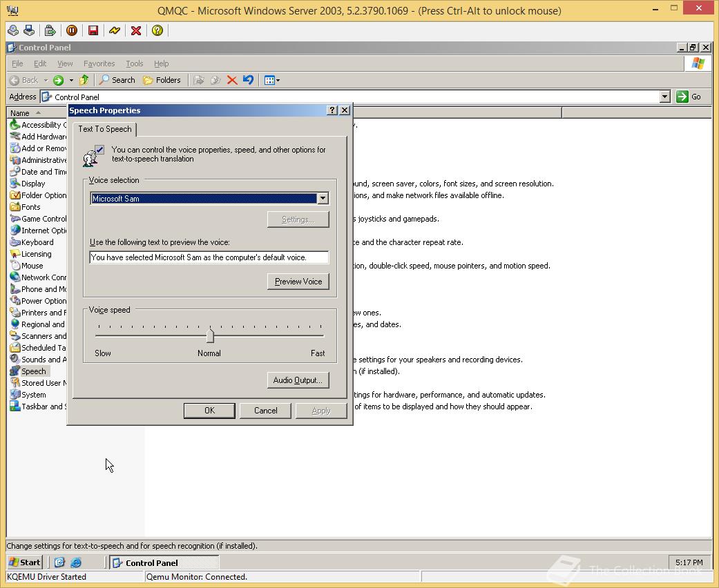Screen dimensions: 719x588
Task: Open the Edit menu
Action: (x=40, y=63)
